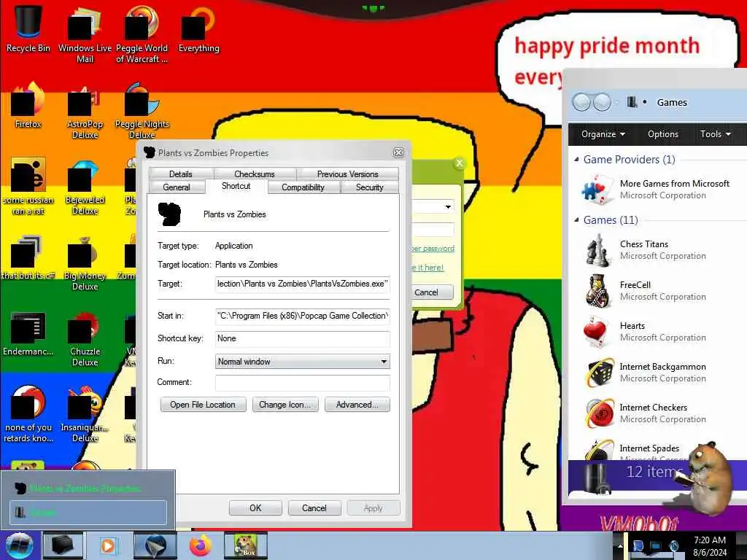This screenshot has height=560, width=747.
Task: Open Big Money Deluxe desktop icon
Action: pos(85,262)
